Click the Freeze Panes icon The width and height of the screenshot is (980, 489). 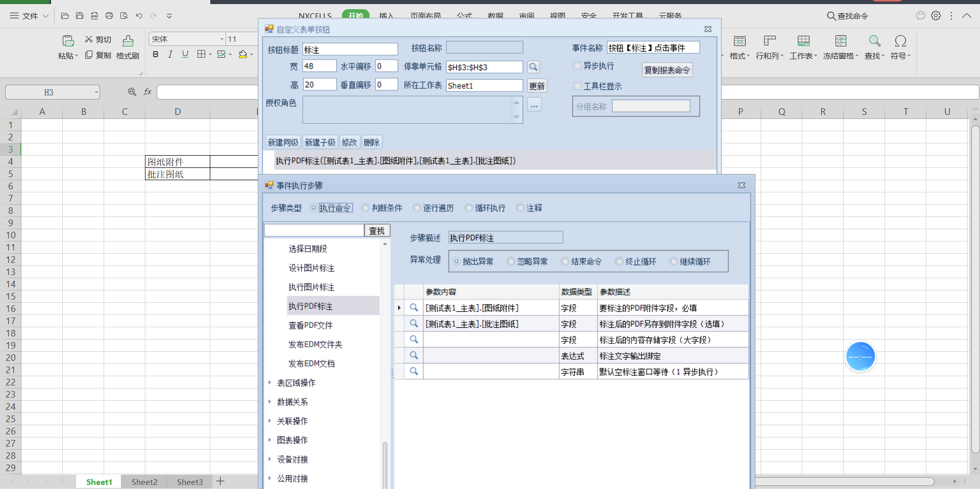tap(840, 41)
